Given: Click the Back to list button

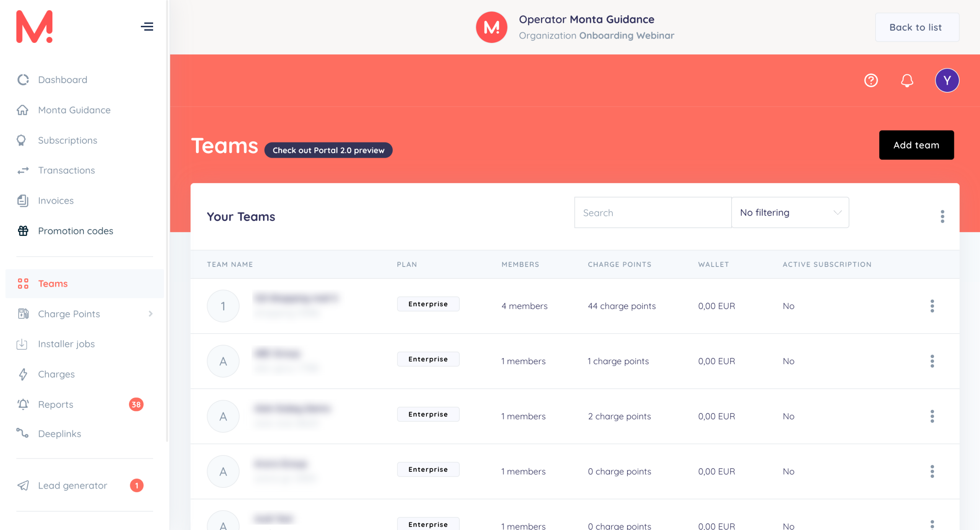Looking at the screenshot, I should 916,27.
